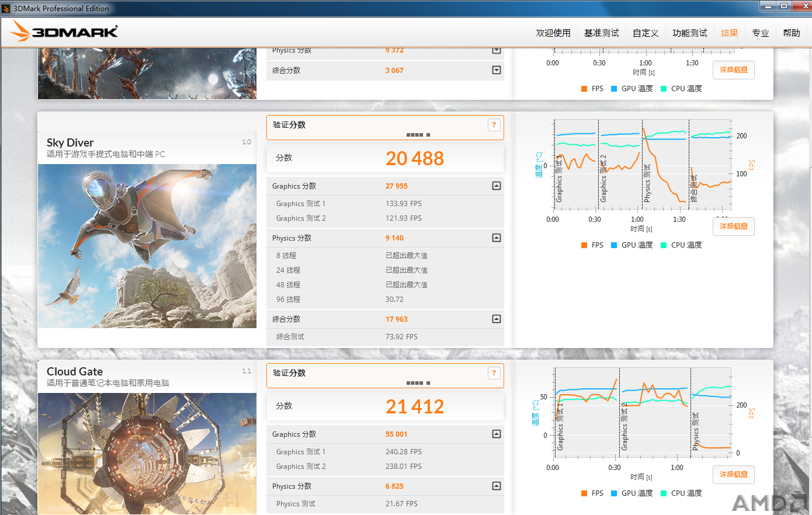Click the 3DMark window title bar icon
The image size is (812, 515).
[x=6, y=8]
